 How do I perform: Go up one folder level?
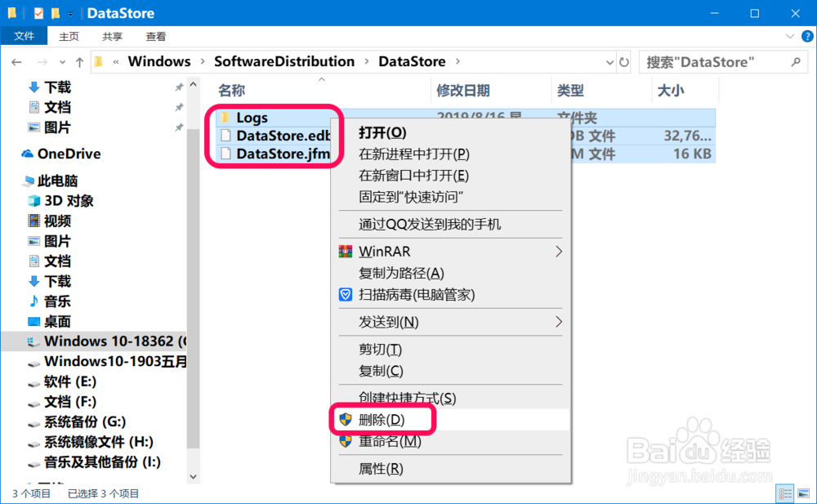79,63
